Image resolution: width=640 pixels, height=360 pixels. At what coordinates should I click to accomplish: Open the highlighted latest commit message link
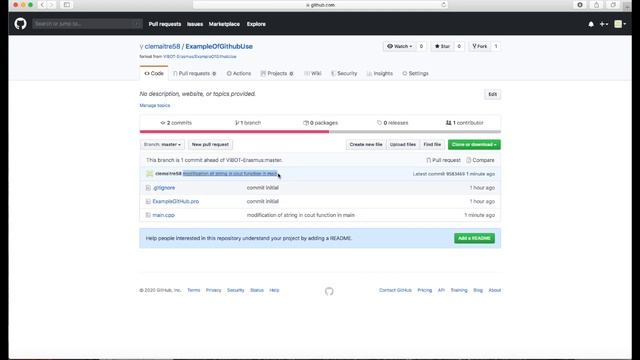coord(230,173)
